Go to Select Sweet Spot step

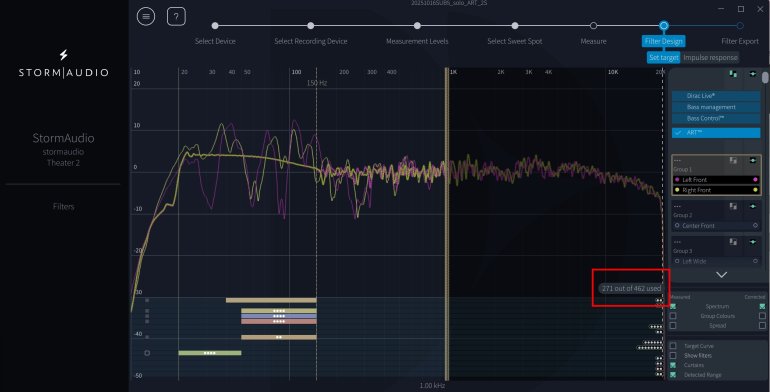click(x=515, y=41)
